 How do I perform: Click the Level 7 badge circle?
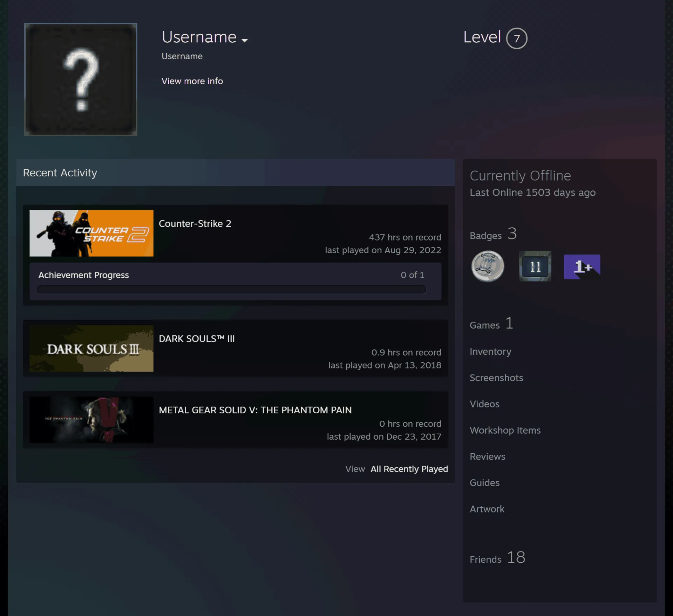coord(517,38)
